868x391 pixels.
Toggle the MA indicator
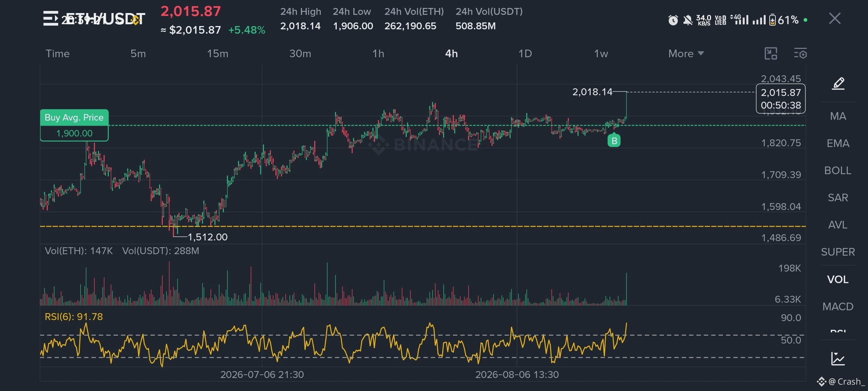[x=838, y=116]
